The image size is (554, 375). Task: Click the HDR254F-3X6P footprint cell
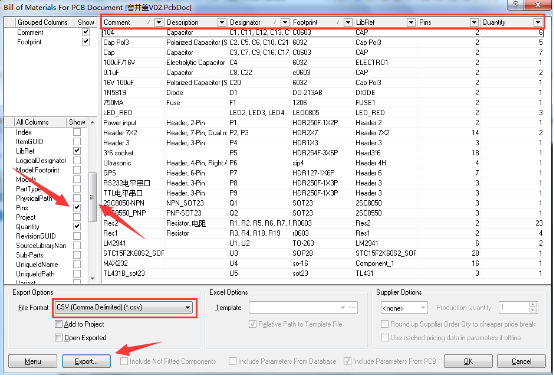[x=323, y=153]
